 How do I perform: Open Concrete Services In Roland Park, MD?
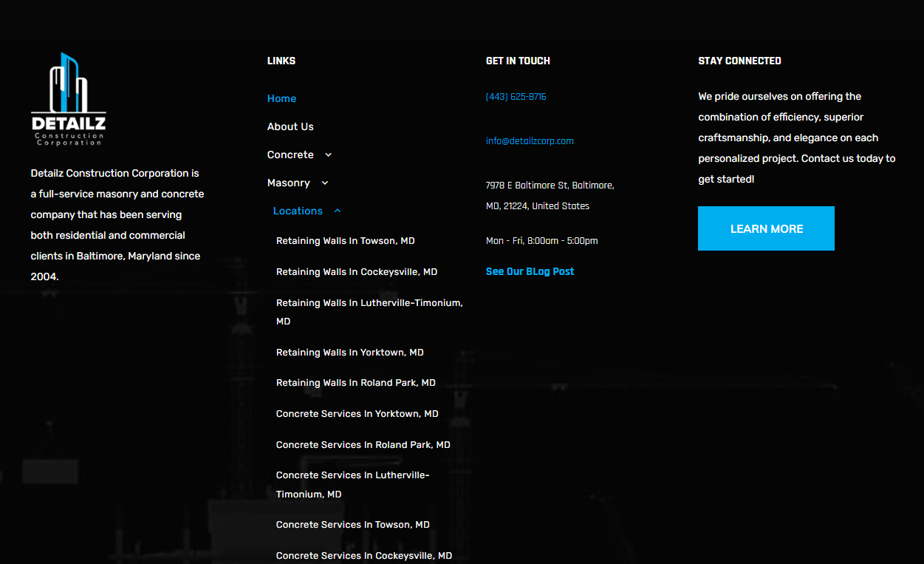pos(363,445)
